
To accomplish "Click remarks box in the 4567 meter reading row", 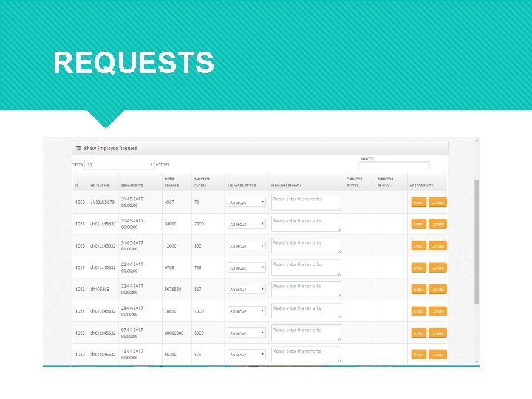I will click(306, 202).
